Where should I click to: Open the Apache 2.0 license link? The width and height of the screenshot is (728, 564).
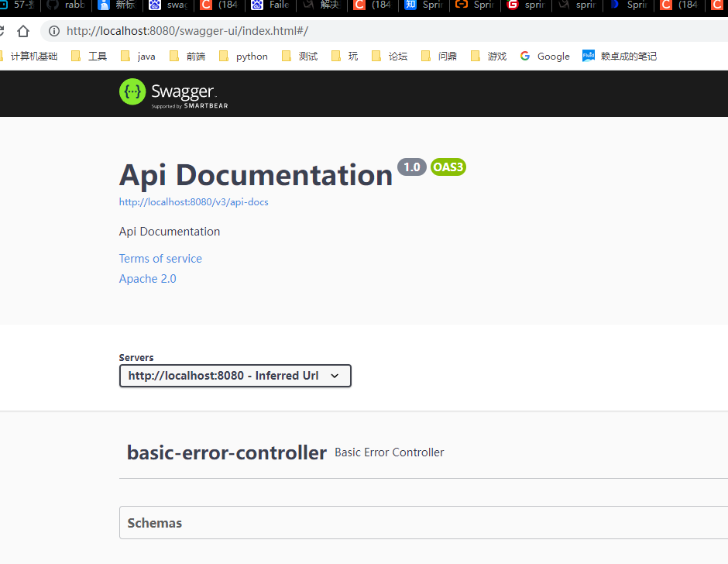tap(148, 279)
